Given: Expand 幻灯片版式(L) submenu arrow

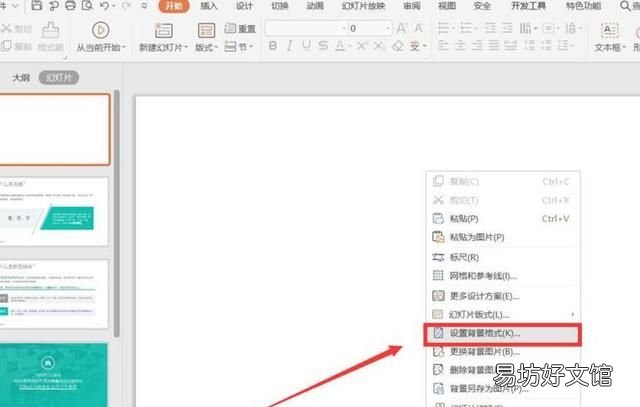Looking at the screenshot, I should pyautogui.click(x=573, y=314).
